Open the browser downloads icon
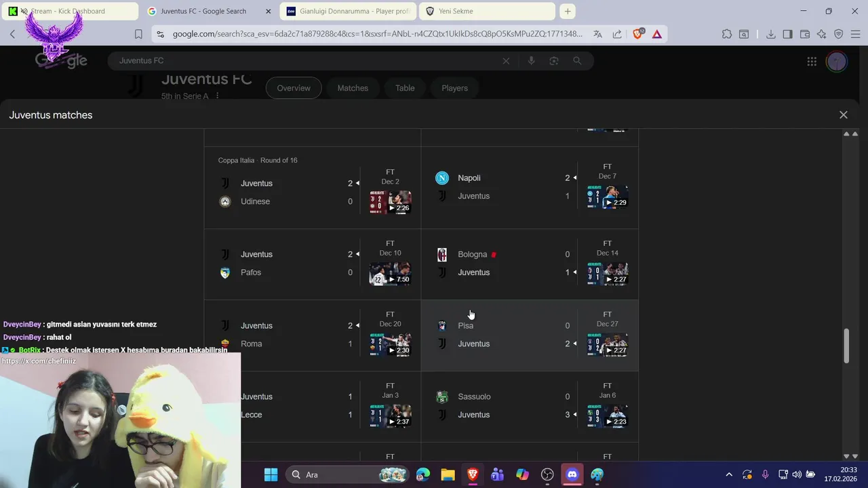Image resolution: width=868 pixels, height=488 pixels. pyautogui.click(x=771, y=34)
